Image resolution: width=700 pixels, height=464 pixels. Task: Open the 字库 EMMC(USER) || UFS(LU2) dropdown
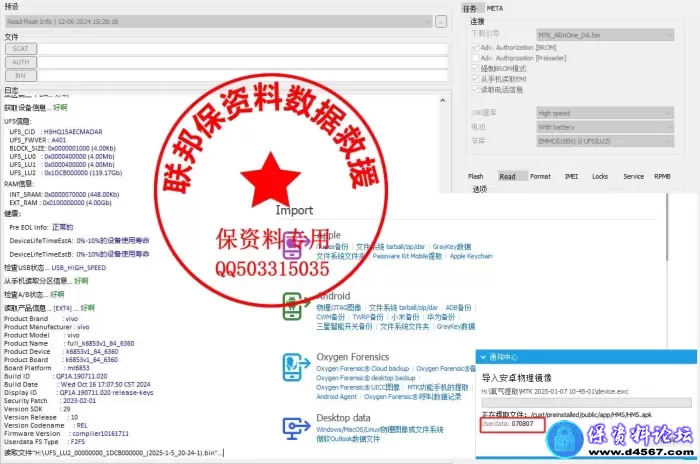click(605, 141)
